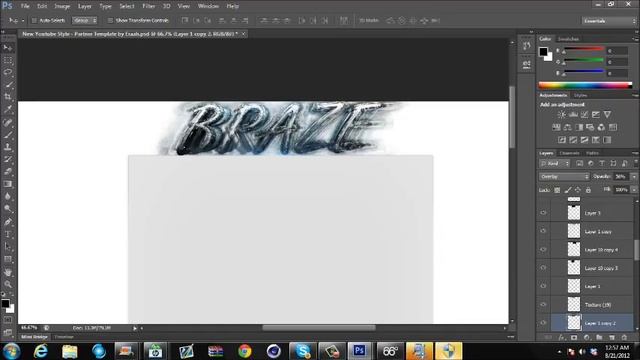The height and width of the screenshot is (360, 640).
Task: Select the Horizontal Type tool
Action: [x=8, y=234]
